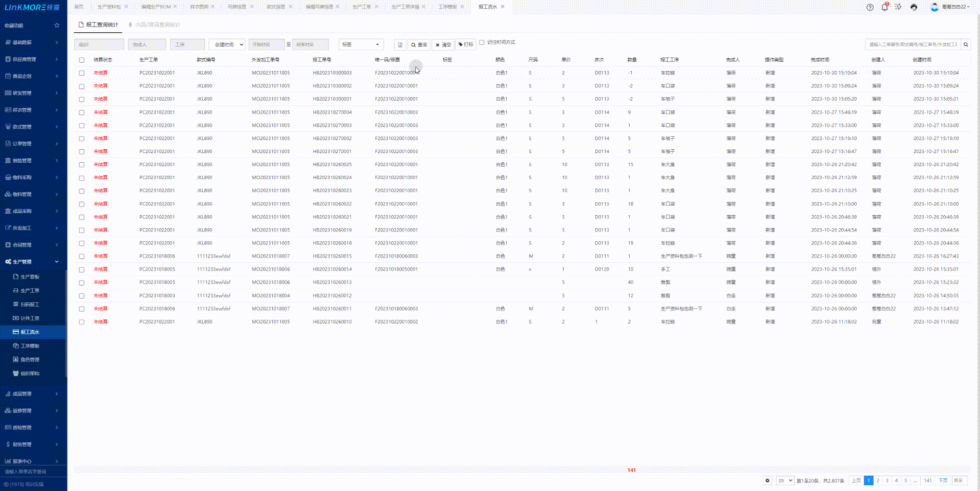Click the 清空 clear button
The width and height of the screenshot is (980, 491).
(x=443, y=45)
